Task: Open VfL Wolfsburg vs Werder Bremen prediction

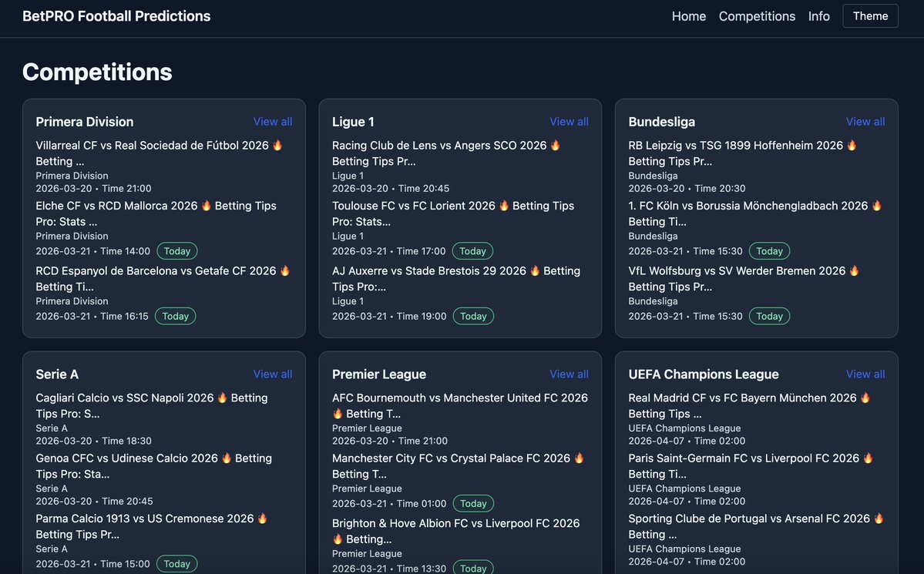Action: [x=744, y=278]
